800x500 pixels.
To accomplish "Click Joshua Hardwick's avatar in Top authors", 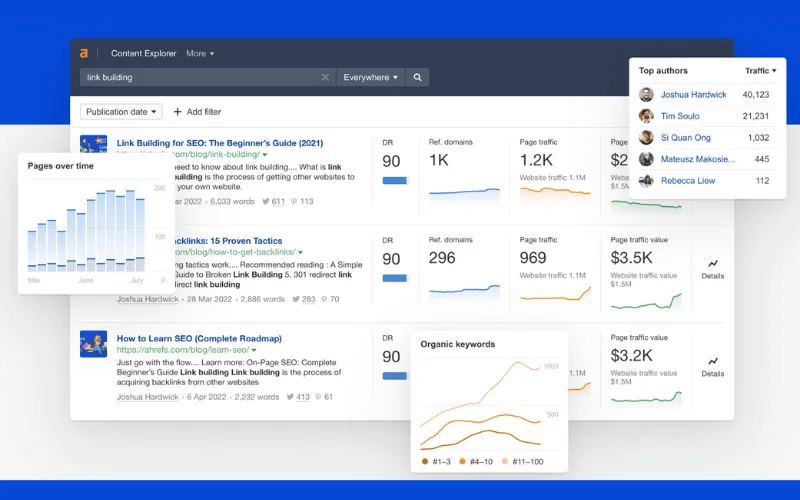I will coord(646,94).
